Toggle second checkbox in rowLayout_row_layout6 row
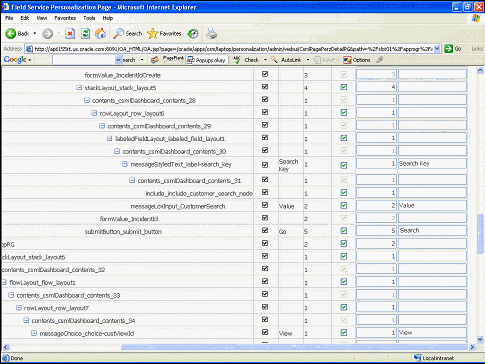Image resolution: width=485 pixels, height=364 pixels. (344, 113)
